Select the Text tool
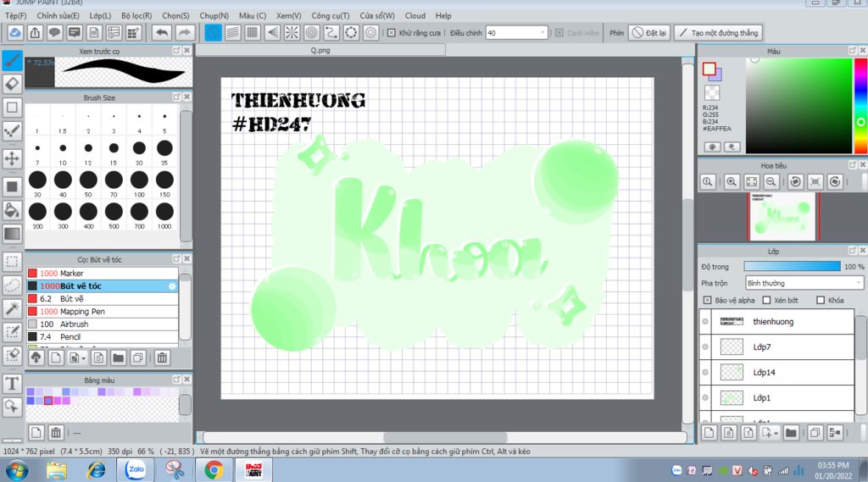 [12, 383]
